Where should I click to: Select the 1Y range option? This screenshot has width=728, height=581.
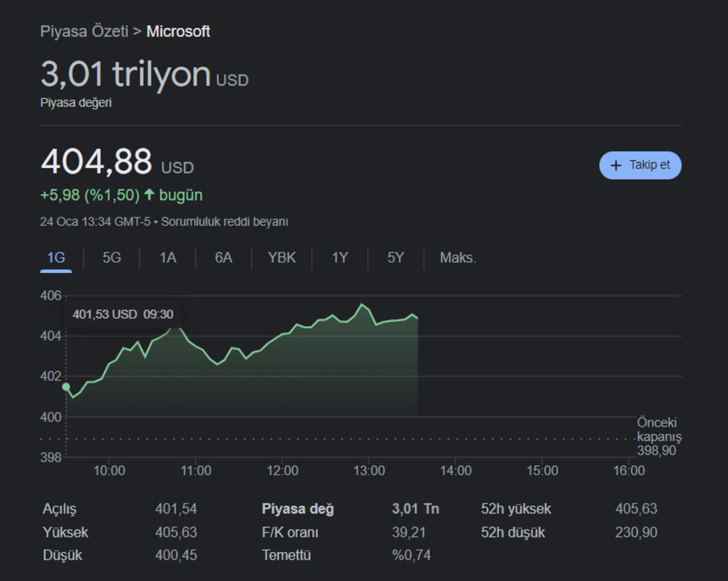(339, 257)
